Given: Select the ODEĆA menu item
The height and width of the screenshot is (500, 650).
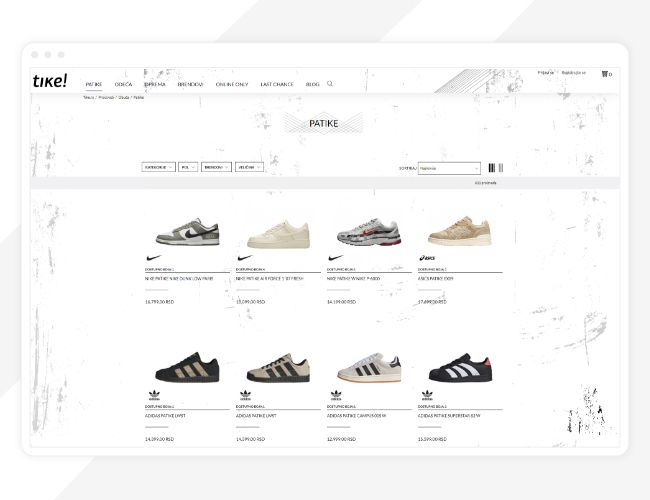Looking at the screenshot, I should point(123,84).
